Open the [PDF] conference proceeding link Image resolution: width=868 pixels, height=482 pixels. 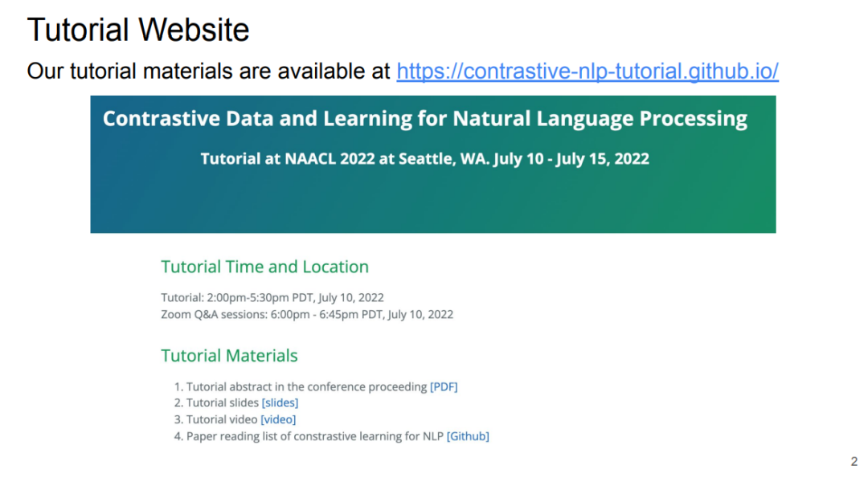tap(444, 387)
